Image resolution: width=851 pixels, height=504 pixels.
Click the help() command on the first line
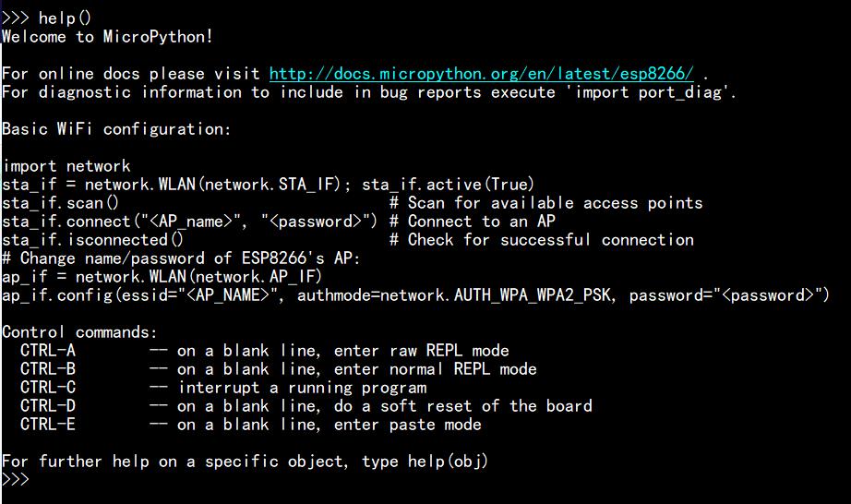(65, 18)
